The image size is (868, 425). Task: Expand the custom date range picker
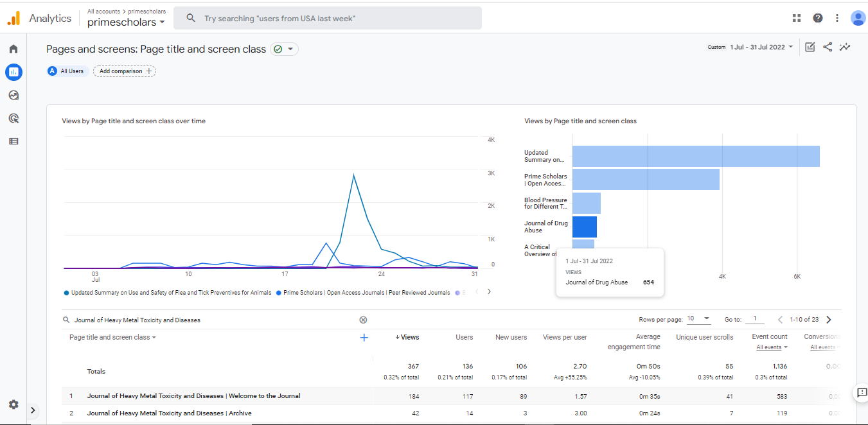click(761, 47)
